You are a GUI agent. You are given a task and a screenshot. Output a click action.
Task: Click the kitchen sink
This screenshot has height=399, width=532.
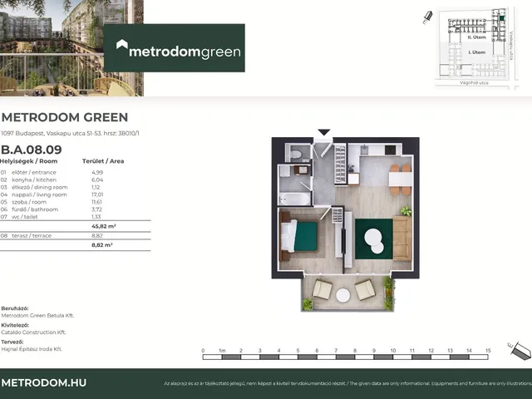[x=364, y=149]
